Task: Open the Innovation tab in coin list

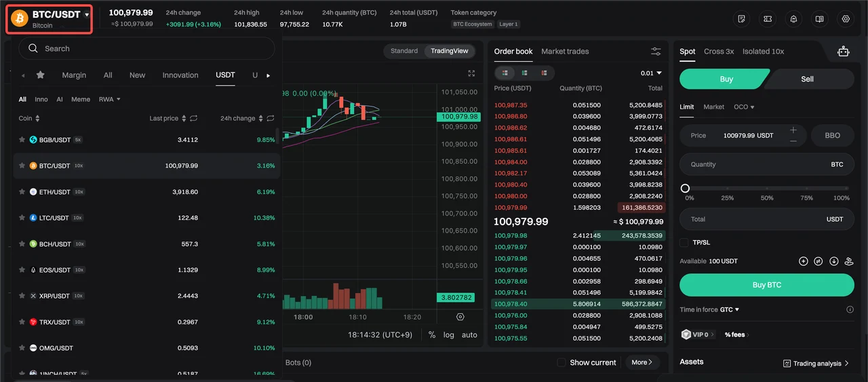Action: pos(180,75)
